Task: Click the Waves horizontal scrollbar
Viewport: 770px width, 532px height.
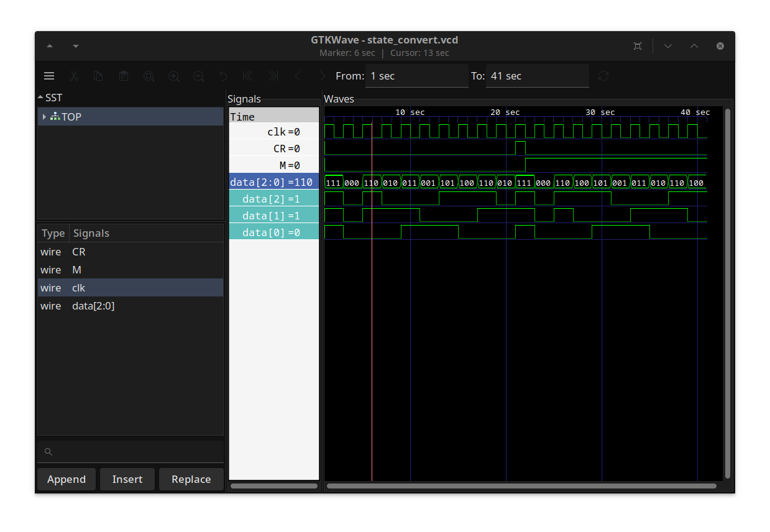Action: tap(521, 486)
